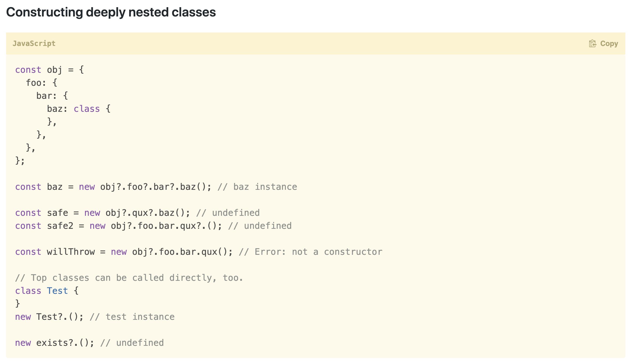The width and height of the screenshot is (631, 364).
Task: Click the class keyword after baz:
Action: (87, 109)
